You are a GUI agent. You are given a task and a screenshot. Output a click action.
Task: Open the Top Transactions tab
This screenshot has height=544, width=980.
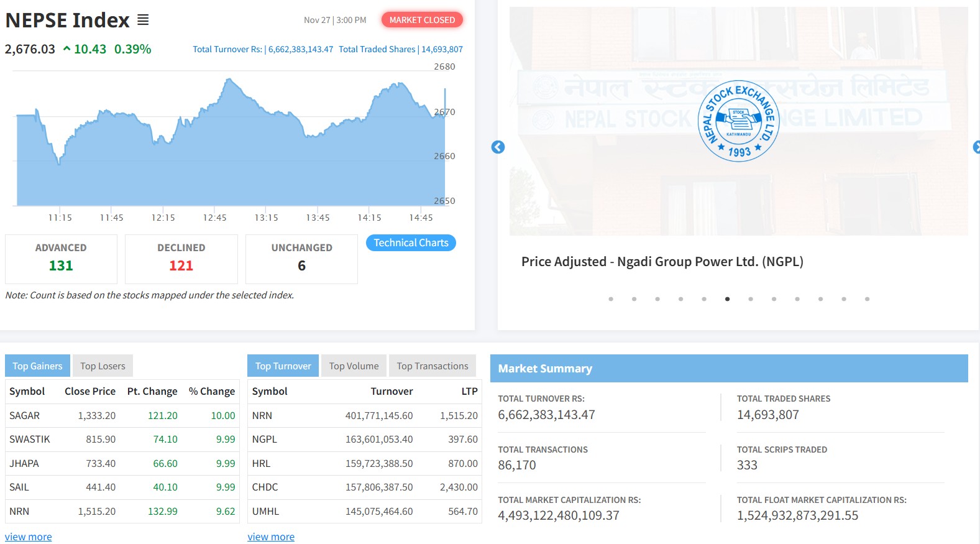point(433,366)
